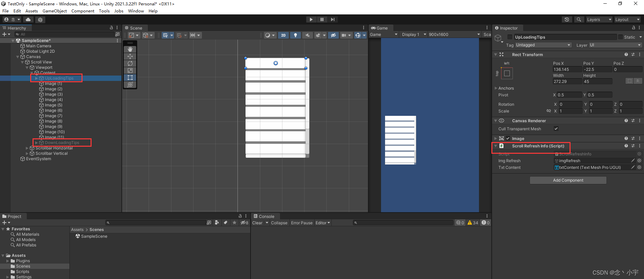Toggle 2D mode in Scene view
This screenshot has height=279, width=644.
click(x=283, y=35)
